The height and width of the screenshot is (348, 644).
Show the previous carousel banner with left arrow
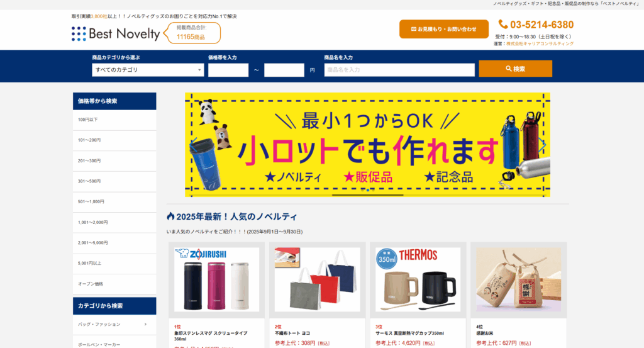[x=194, y=145]
